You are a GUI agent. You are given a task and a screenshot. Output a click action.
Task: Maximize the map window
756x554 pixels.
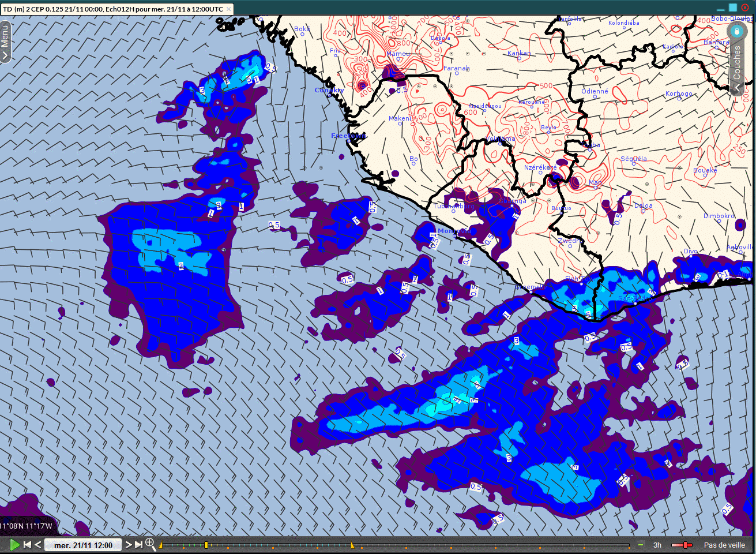click(x=732, y=8)
